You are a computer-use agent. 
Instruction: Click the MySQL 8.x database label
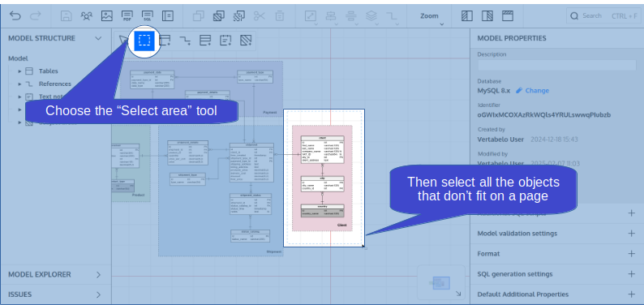pos(494,91)
